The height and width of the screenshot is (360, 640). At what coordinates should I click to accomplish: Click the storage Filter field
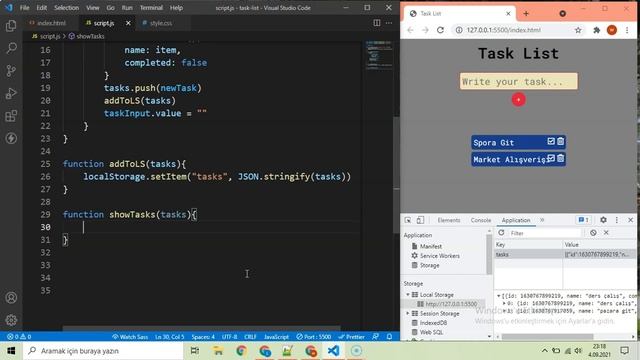tap(544, 233)
